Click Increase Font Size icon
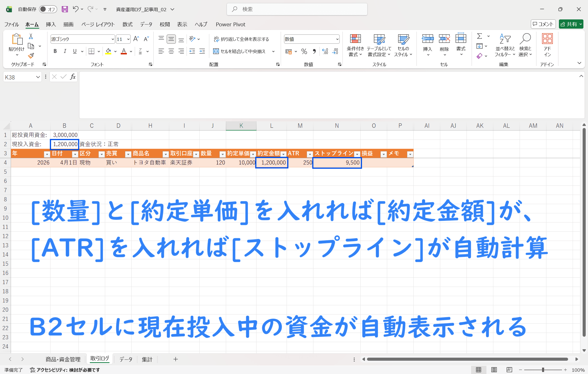 click(x=136, y=39)
